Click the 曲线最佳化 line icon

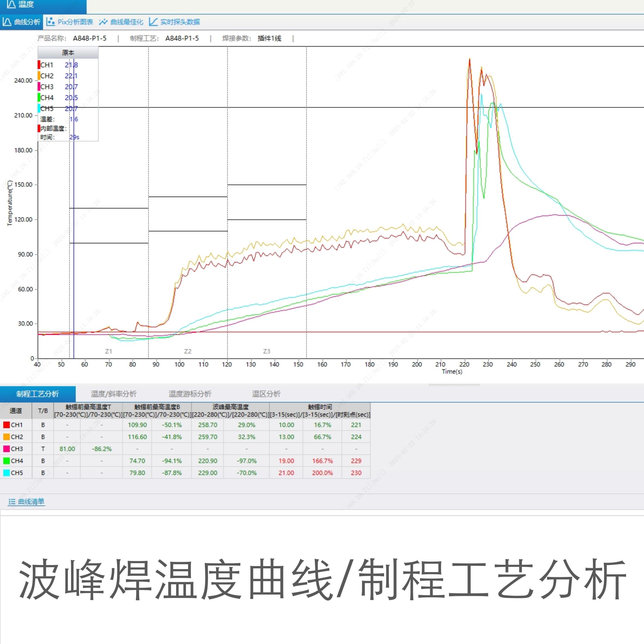coord(103,22)
